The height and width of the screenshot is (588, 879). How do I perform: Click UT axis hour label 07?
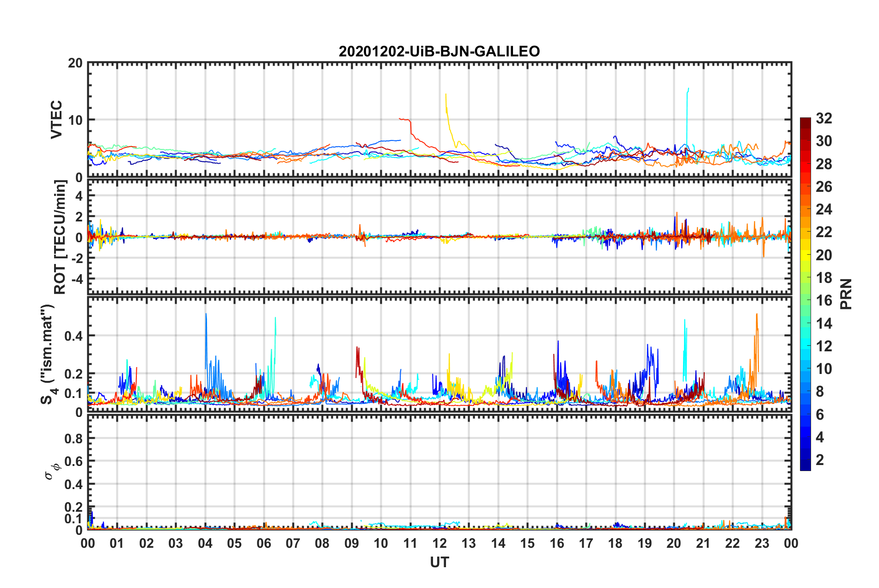[x=293, y=543]
